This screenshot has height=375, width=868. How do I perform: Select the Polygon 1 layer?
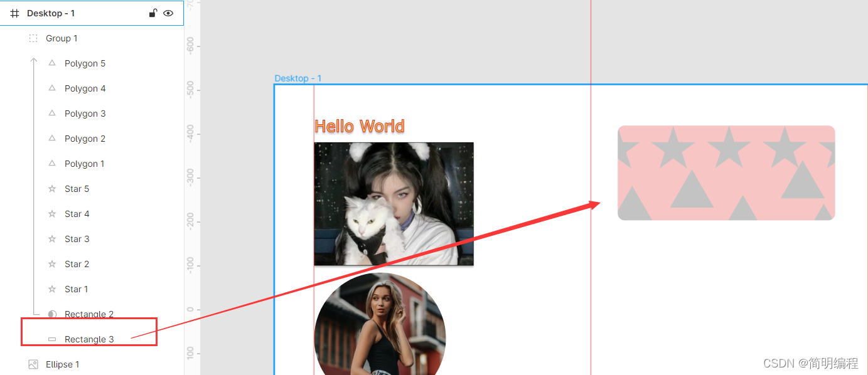click(x=92, y=164)
